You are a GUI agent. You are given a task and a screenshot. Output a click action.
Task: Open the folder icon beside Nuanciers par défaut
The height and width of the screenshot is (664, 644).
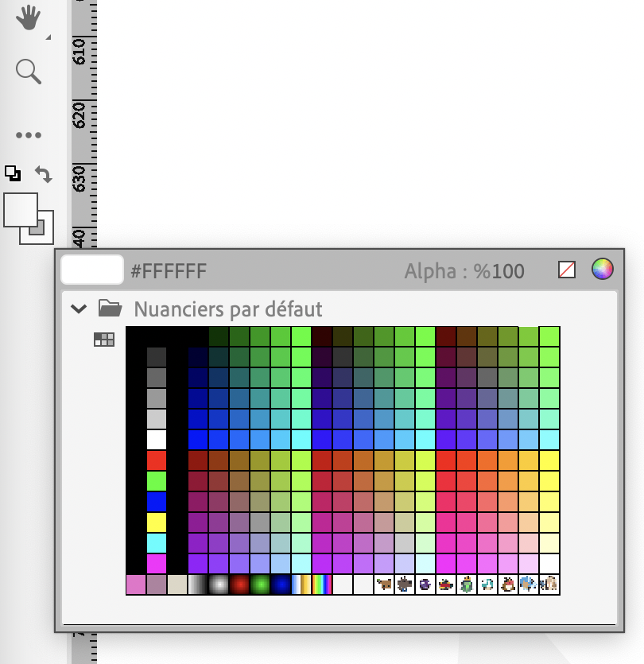point(110,309)
